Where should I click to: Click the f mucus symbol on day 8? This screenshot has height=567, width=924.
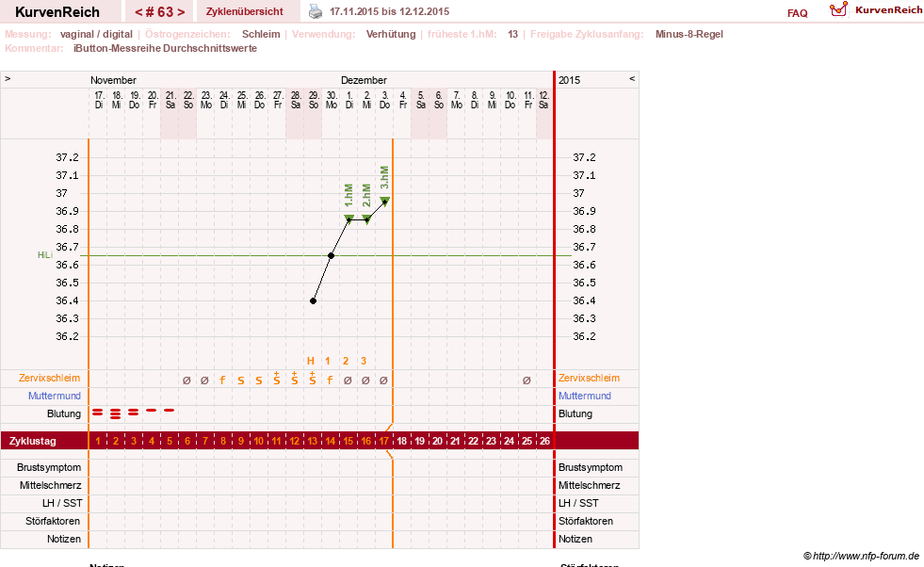pos(222,381)
